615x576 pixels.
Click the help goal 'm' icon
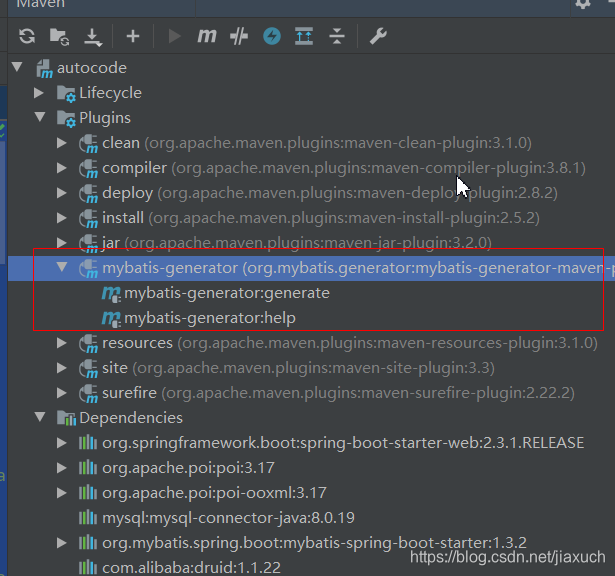pos(111,319)
